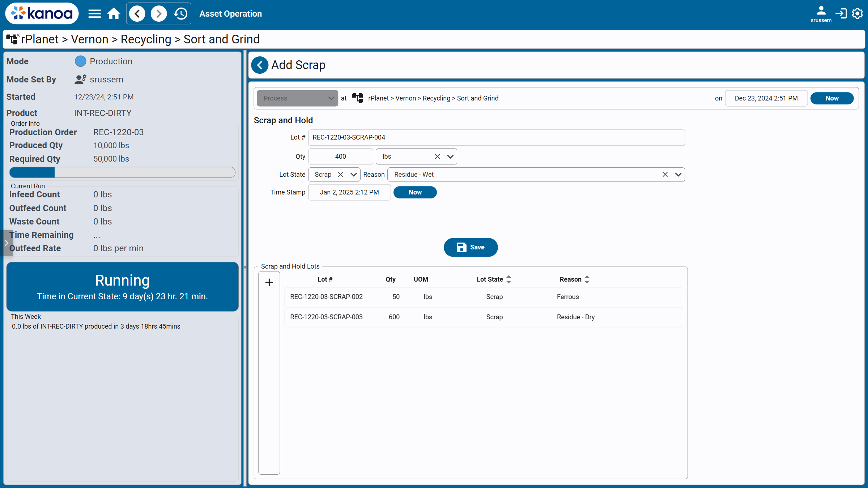Image resolution: width=868 pixels, height=488 pixels.
Task: Click the forward navigation arrow in header
Action: pos(159,14)
